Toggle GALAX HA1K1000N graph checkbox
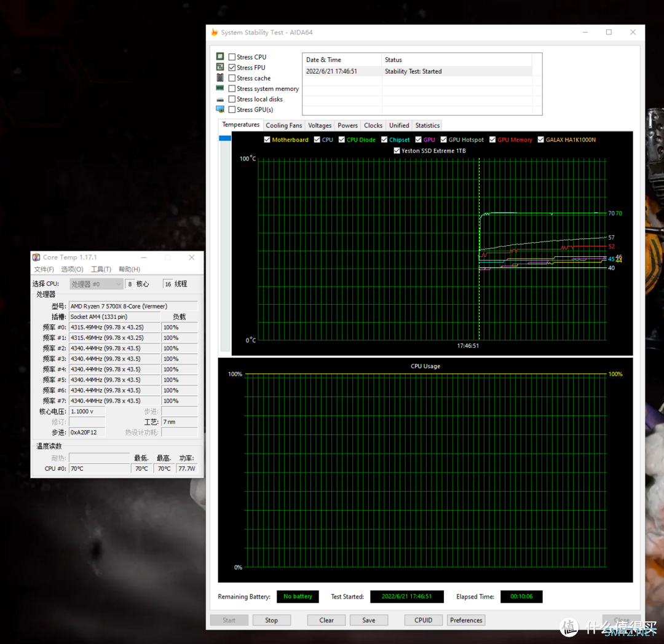 coord(541,139)
